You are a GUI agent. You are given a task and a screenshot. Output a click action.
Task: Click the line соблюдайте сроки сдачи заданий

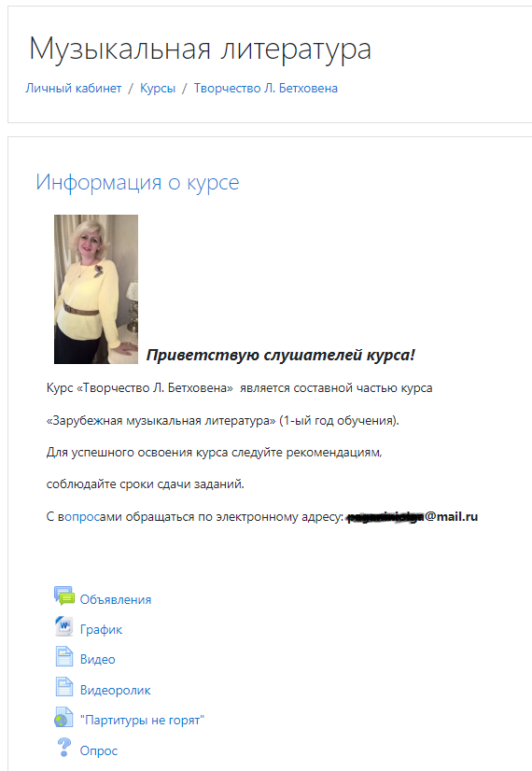coord(145,484)
